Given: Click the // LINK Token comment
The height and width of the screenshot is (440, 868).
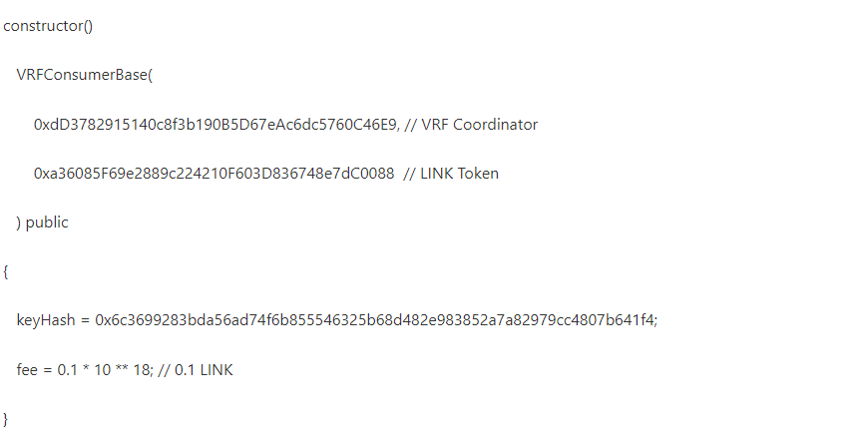Looking at the screenshot, I should 451,174.
